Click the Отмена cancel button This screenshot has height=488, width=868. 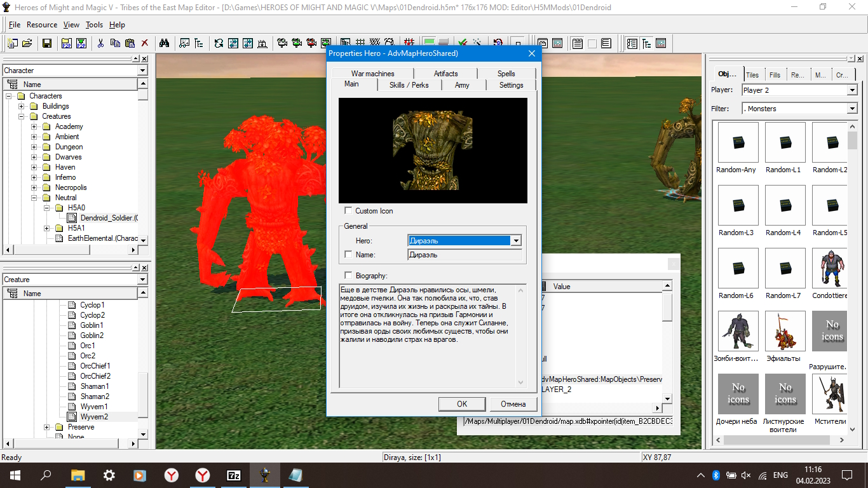point(513,404)
